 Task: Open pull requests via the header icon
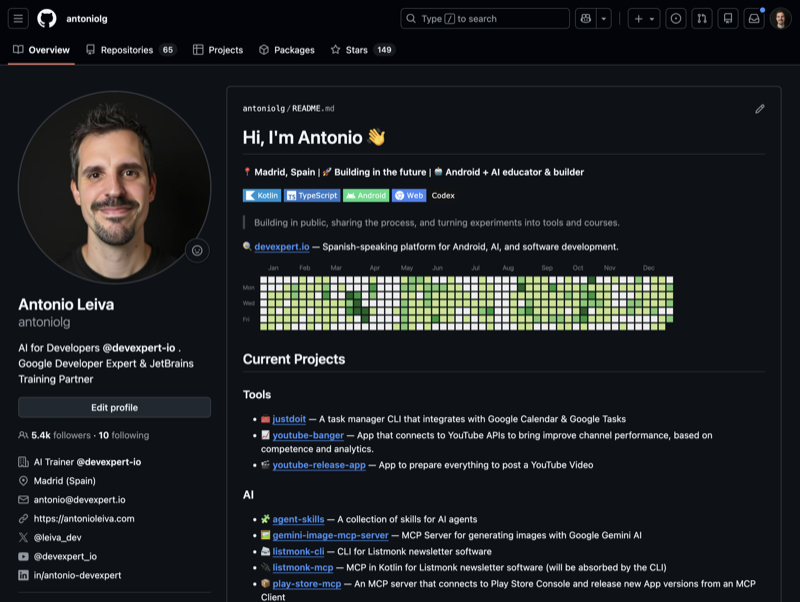tap(702, 18)
